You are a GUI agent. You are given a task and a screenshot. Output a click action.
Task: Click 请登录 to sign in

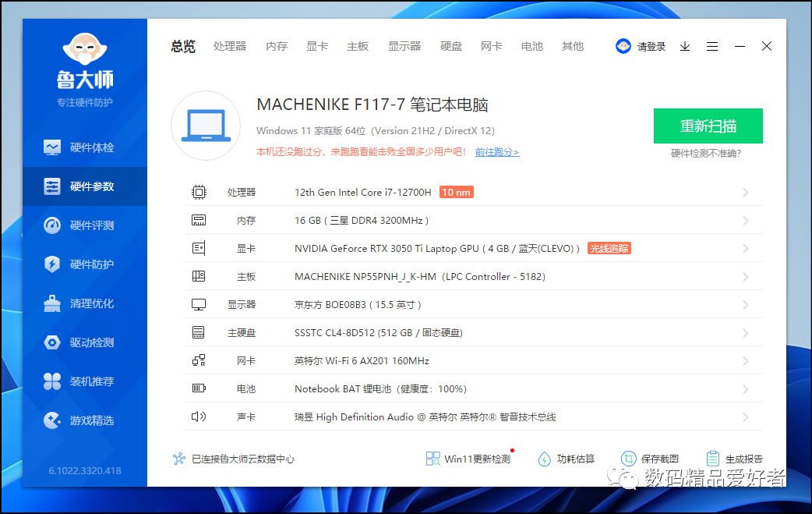[651, 47]
